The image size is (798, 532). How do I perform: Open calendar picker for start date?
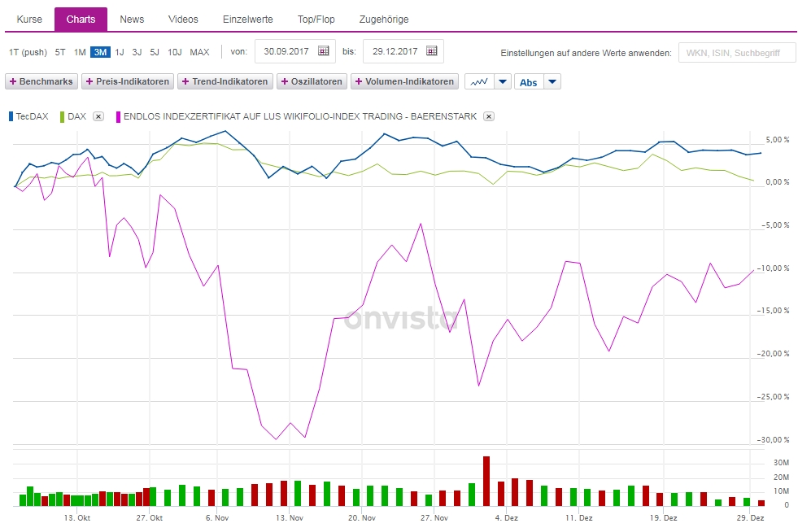click(323, 51)
